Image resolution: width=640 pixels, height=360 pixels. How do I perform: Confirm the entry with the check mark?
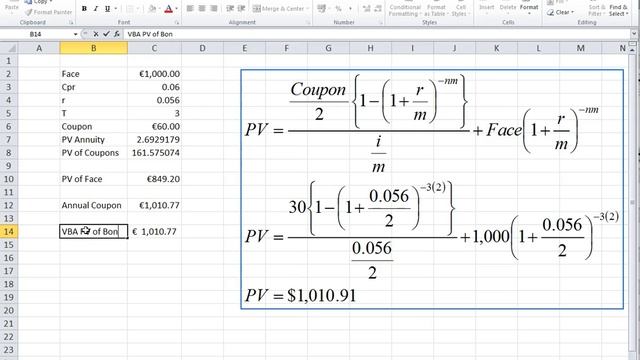106,34
